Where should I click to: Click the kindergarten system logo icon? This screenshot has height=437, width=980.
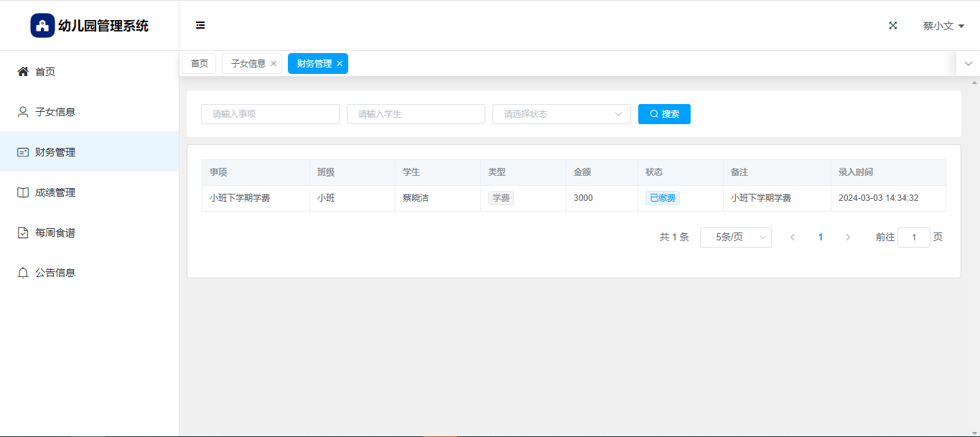42,26
